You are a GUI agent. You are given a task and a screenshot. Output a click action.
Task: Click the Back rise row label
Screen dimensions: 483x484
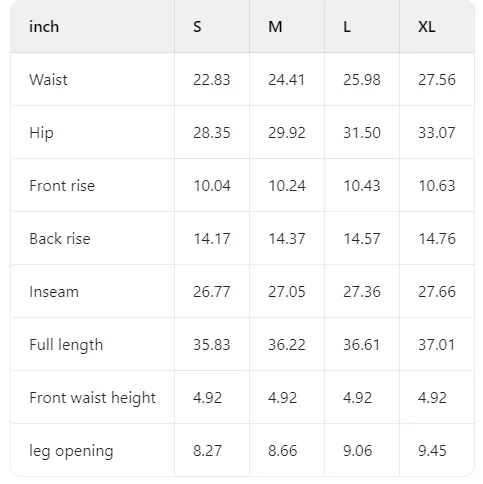pyautogui.click(x=60, y=239)
